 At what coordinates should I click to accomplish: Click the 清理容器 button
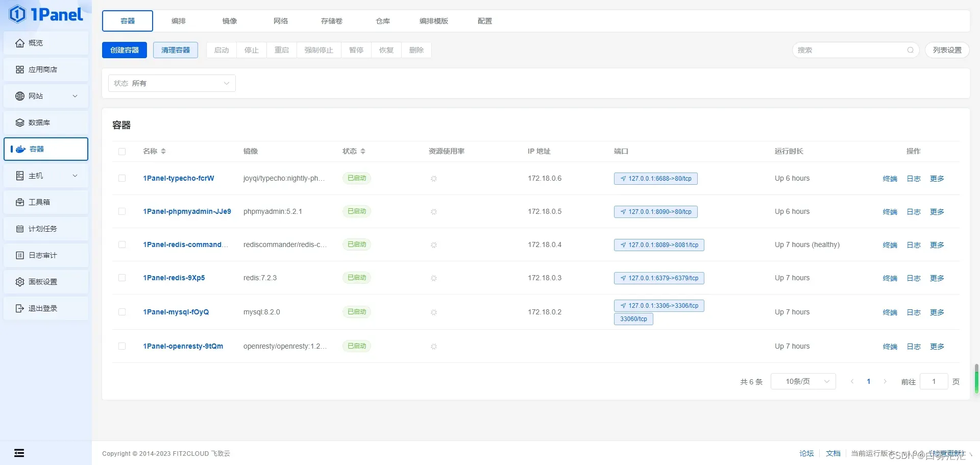point(176,50)
